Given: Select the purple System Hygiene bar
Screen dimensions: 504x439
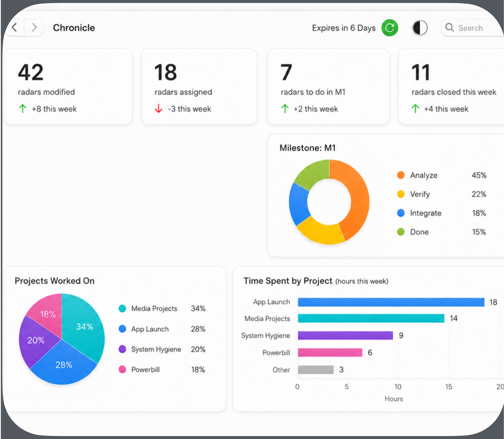Looking at the screenshot, I should point(345,335).
